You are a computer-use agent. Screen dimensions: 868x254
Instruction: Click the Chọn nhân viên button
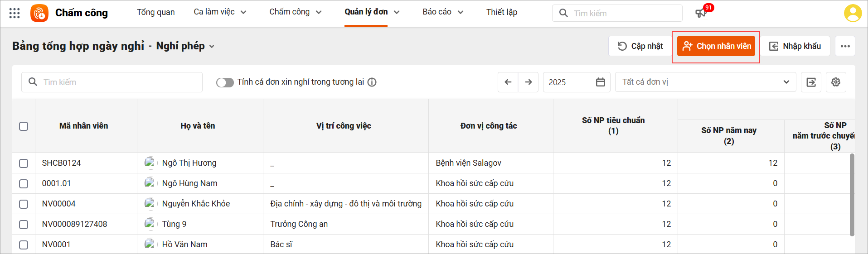click(716, 46)
